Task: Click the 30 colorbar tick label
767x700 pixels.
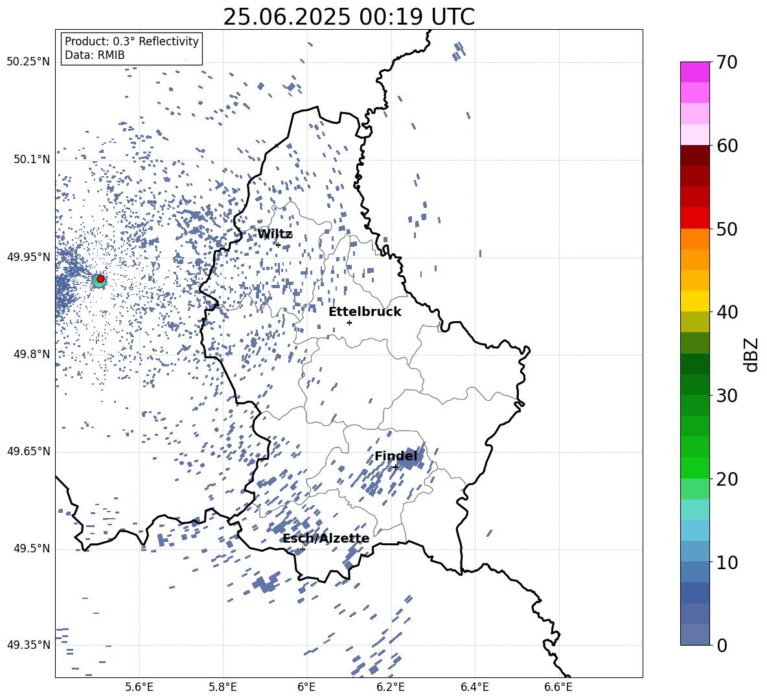Action: pyautogui.click(x=727, y=396)
